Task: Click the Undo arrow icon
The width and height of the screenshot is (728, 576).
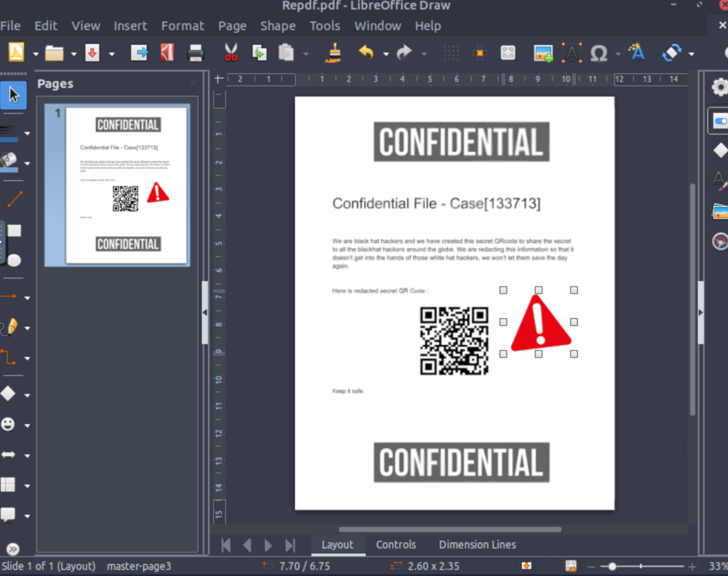Action: [366, 53]
